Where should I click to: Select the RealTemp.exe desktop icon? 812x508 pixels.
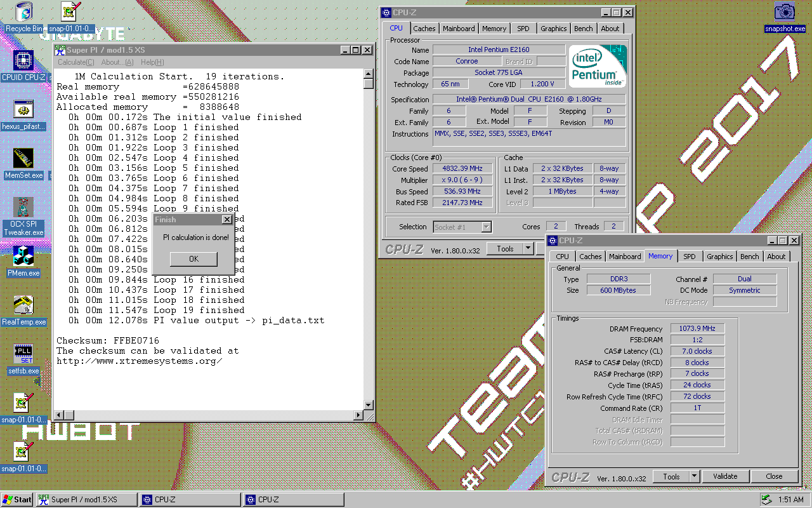coord(24,311)
